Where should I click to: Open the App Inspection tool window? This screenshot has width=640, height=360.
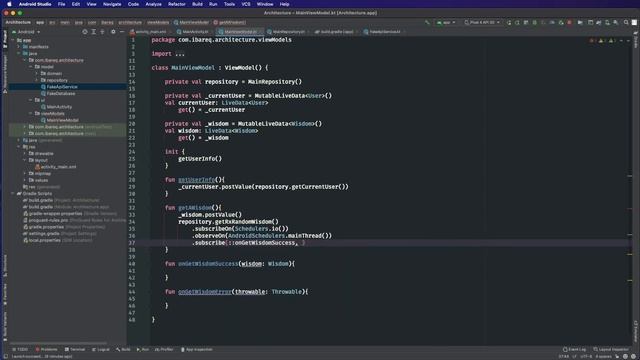tap(197, 349)
